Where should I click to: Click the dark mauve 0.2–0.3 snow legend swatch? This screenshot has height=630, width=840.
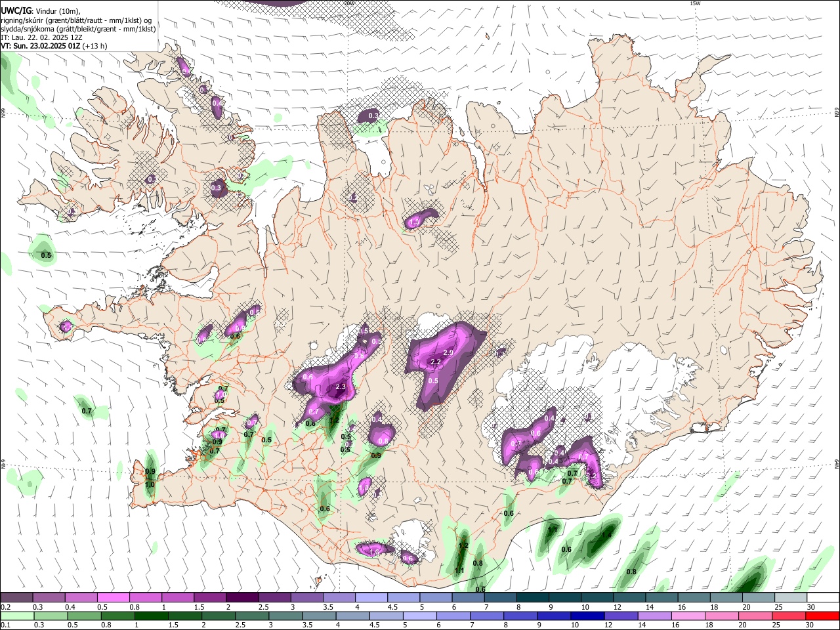click(x=16, y=597)
